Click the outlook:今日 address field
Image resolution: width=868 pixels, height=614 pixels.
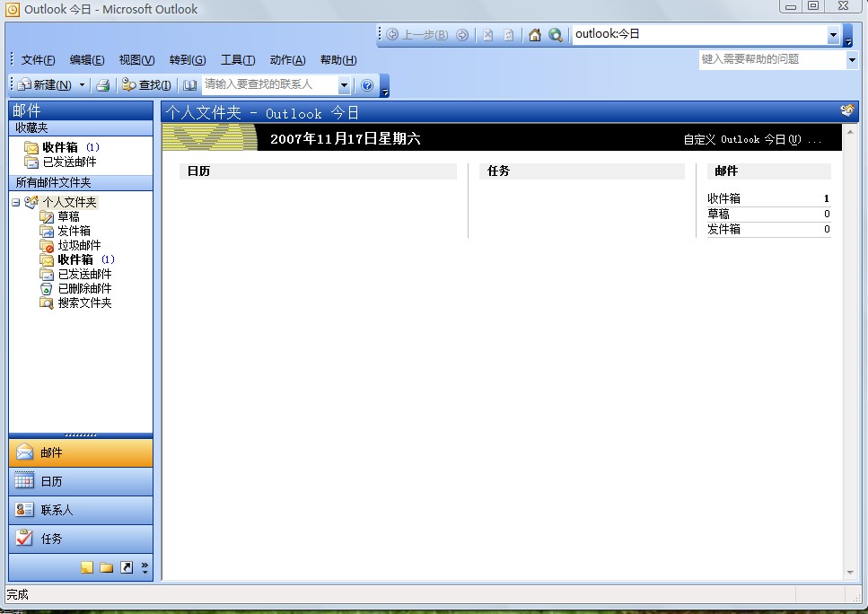[x=700, y=34]
